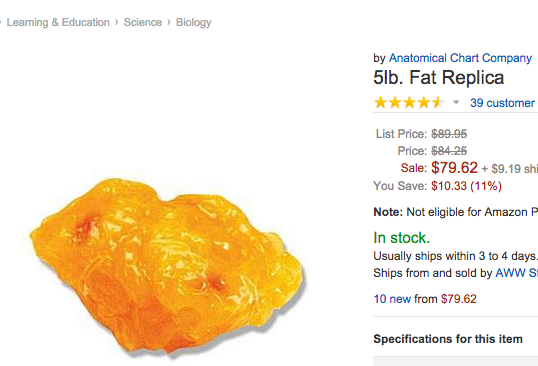Visit the Anatomical Chart Company brand page
538x366 pixels.
point(460,58)
